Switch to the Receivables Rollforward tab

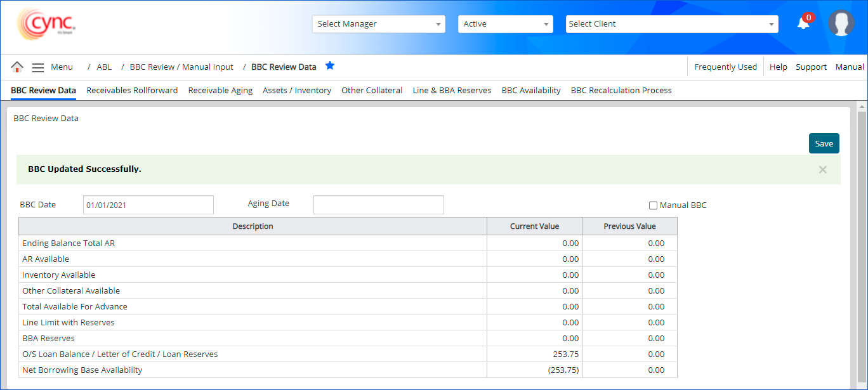coord(132,91)
